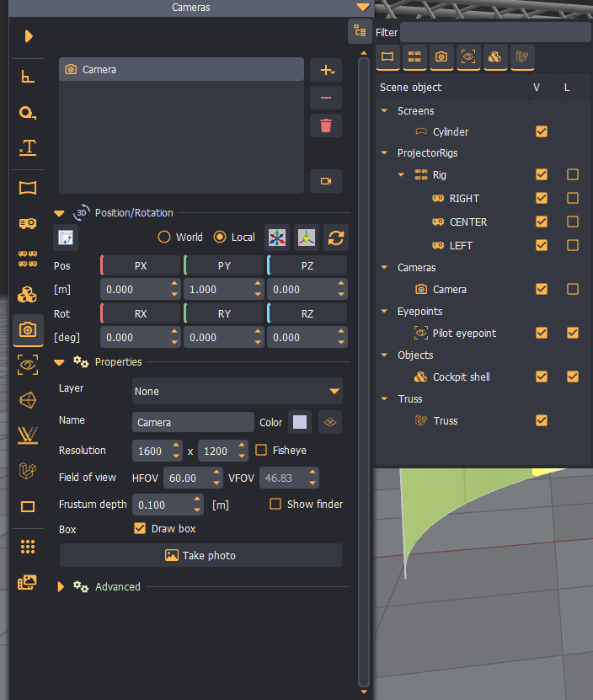Screen dimensions: 593x700
Task: Toggle visibility of Pilot eyepoint
Action: click(x=542, y=333)
